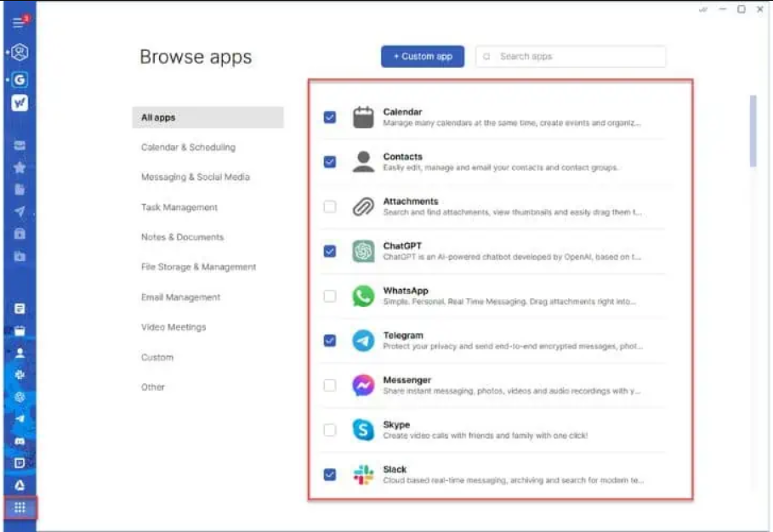Enable the Skype app checkbox

tap(330, 430)
